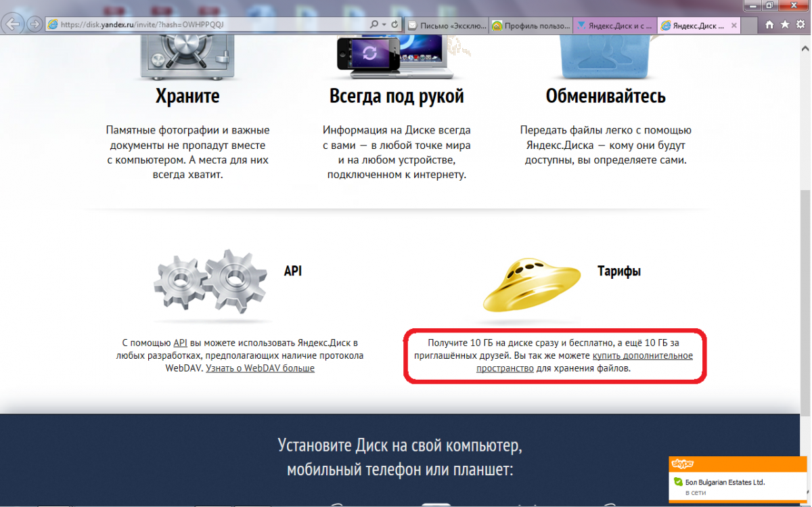
Task: Open Favorites with the star icon
Action: coord(785,24)
